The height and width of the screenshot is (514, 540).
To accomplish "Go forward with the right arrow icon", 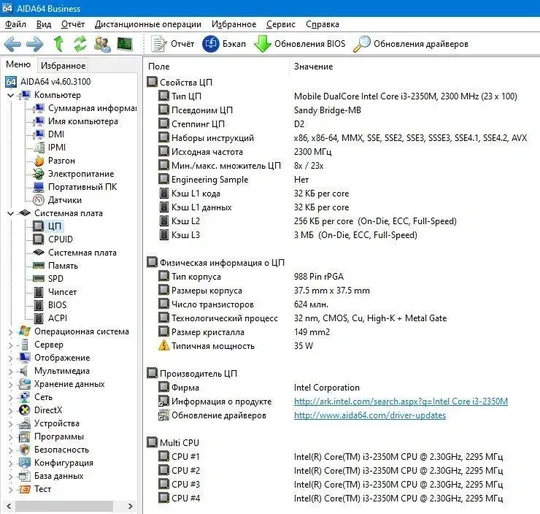I will [35, 44].
